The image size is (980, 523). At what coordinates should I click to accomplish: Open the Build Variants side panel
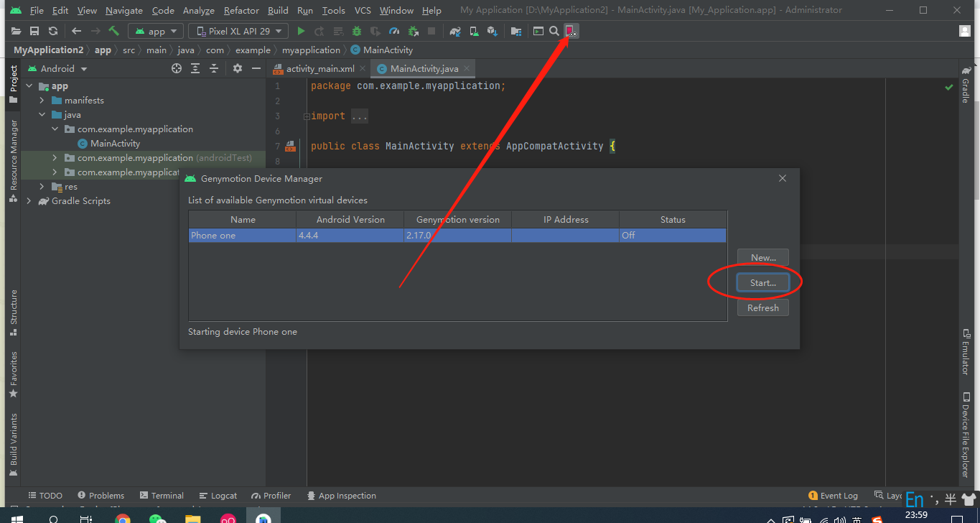[x=14, y=444]
